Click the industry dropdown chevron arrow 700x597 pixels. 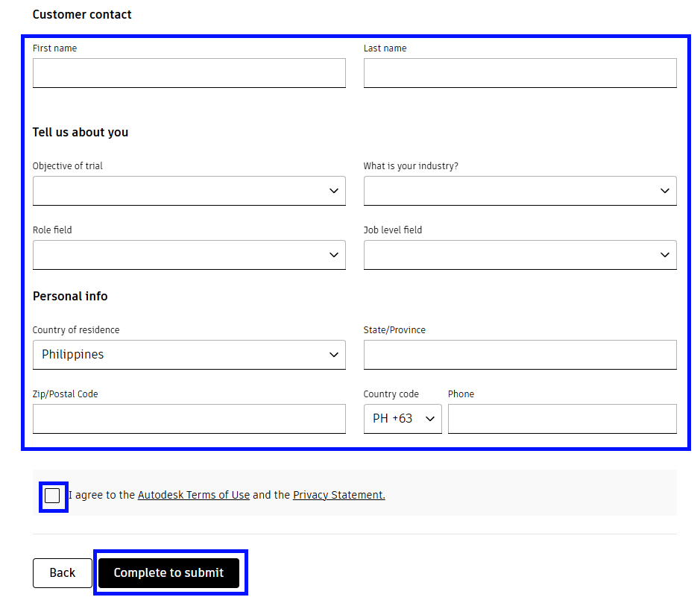665,192
